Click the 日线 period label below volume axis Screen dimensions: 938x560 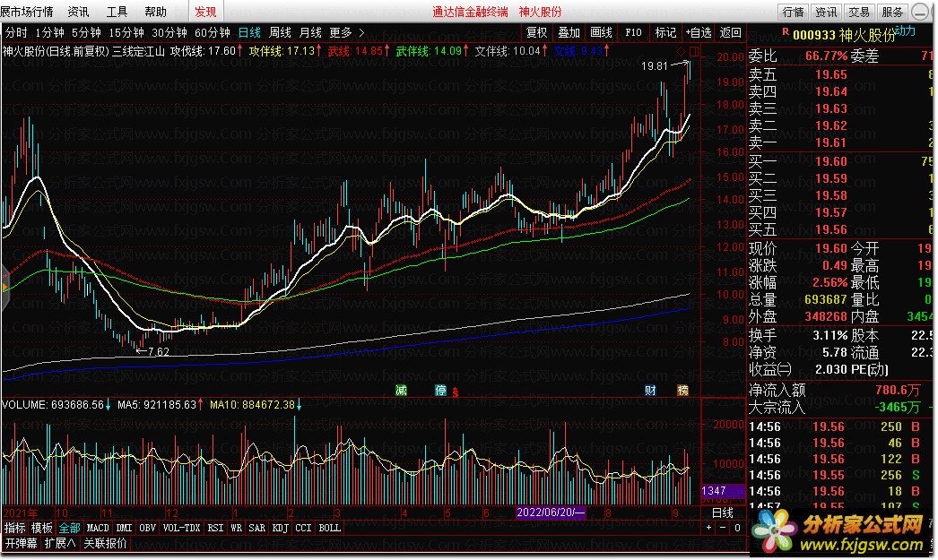tap(722, 513)
